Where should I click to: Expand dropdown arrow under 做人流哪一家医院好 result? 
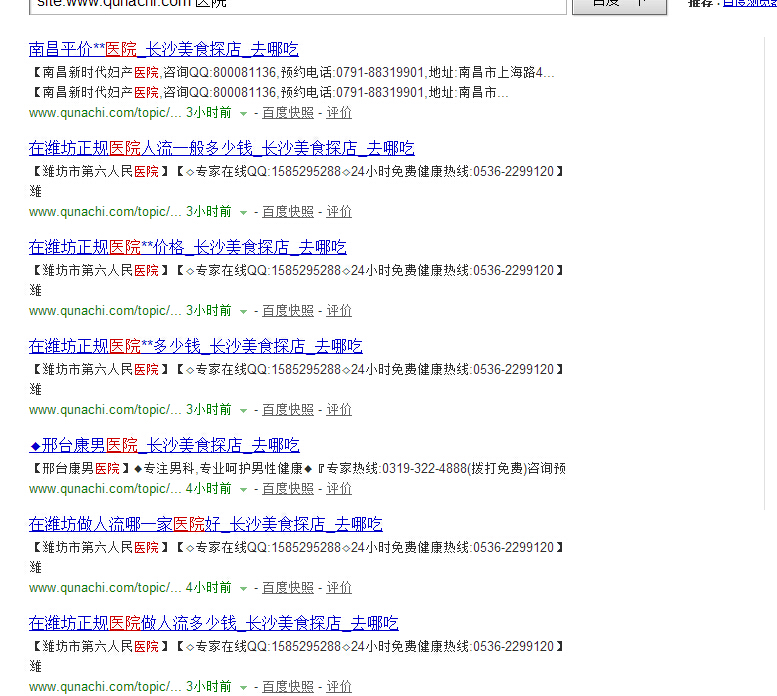243,589
